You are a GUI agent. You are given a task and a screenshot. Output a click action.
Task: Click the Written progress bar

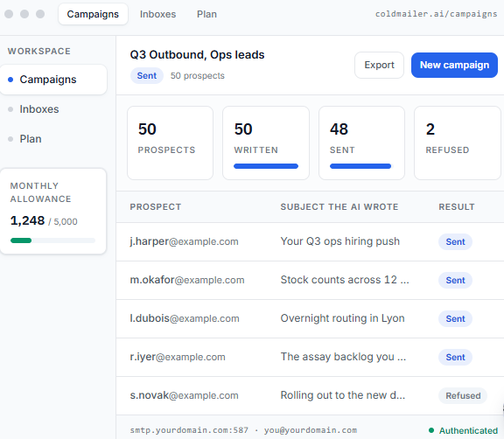pos(266,166)
